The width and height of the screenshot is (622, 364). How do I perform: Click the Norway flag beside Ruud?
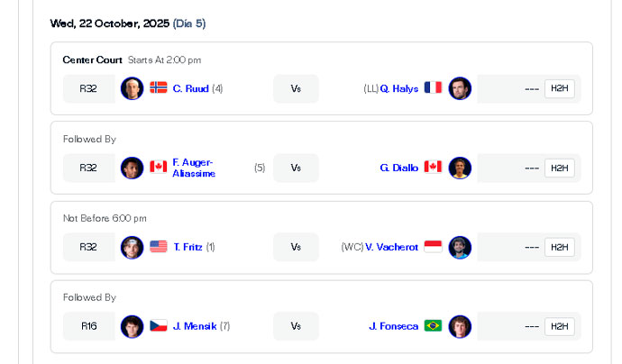coord(159,88)
